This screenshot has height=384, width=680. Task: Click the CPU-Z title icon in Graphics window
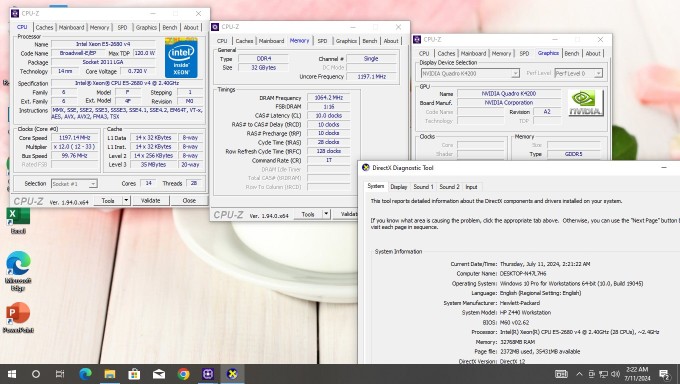(x=417, y=39)
